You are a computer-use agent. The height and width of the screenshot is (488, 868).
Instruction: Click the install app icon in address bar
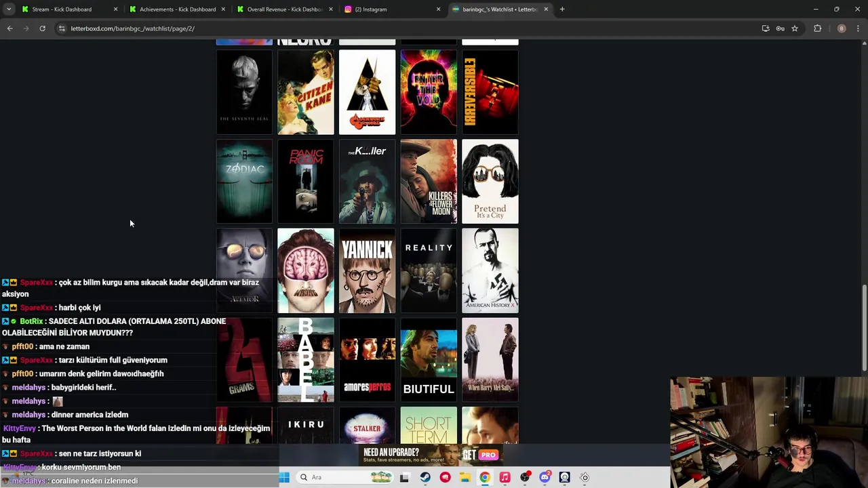coord(766,28)
